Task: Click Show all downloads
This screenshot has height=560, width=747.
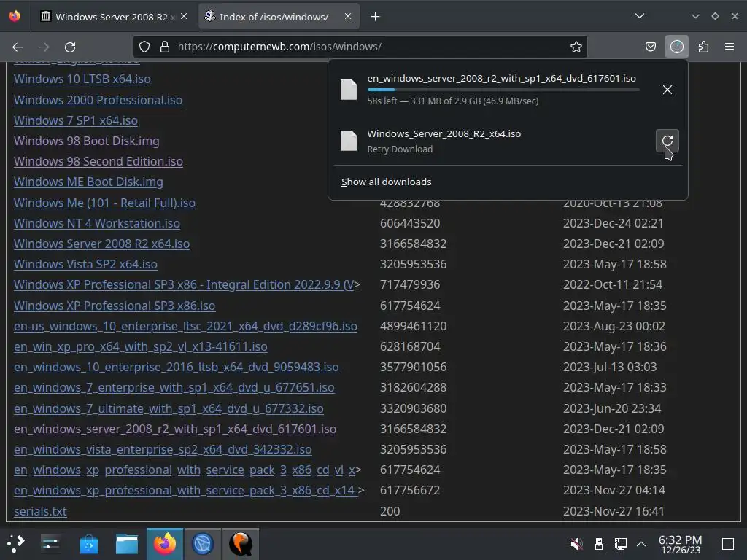Action: pos(387,182)
